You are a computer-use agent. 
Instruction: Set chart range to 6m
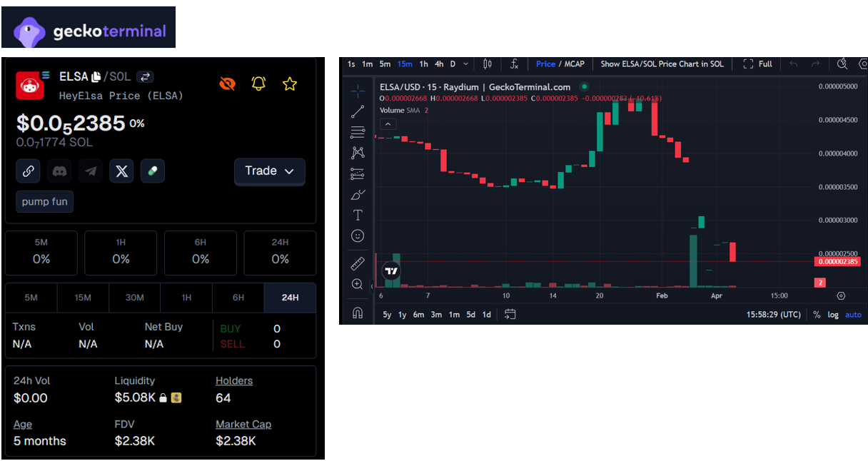419,315
